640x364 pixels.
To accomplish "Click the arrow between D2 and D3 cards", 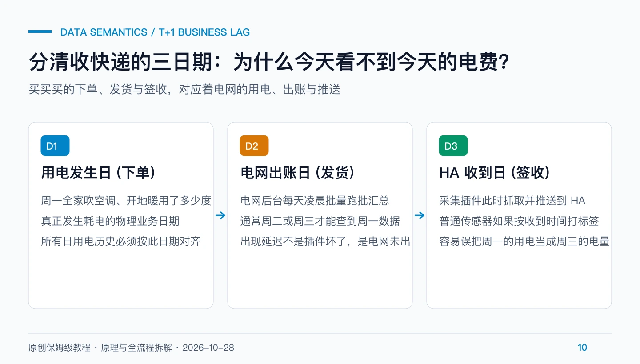I will click(420, 216).
